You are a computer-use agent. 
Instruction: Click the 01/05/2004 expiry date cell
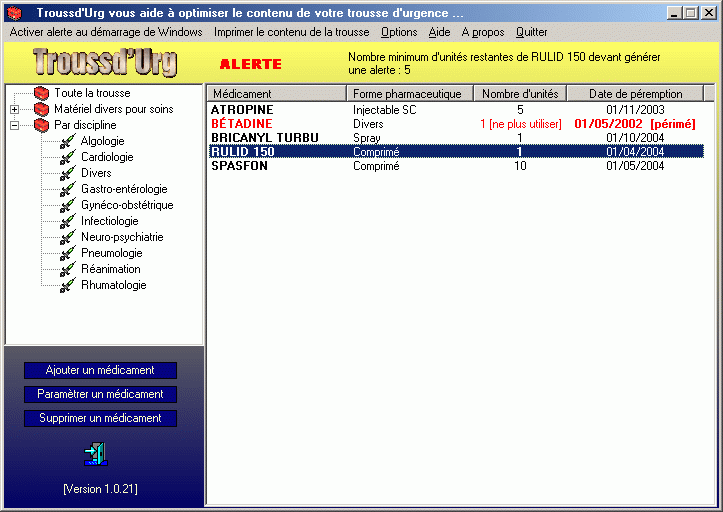(635, 166)
